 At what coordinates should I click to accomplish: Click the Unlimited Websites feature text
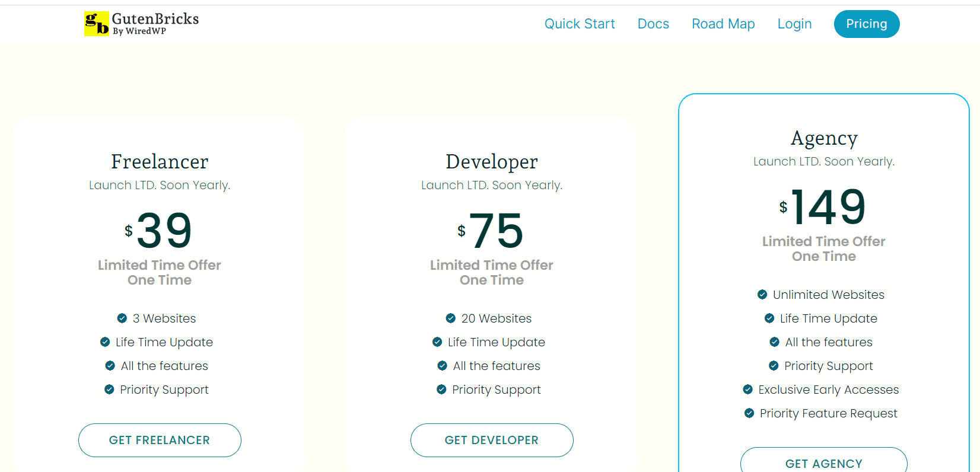tap(829, 295)
